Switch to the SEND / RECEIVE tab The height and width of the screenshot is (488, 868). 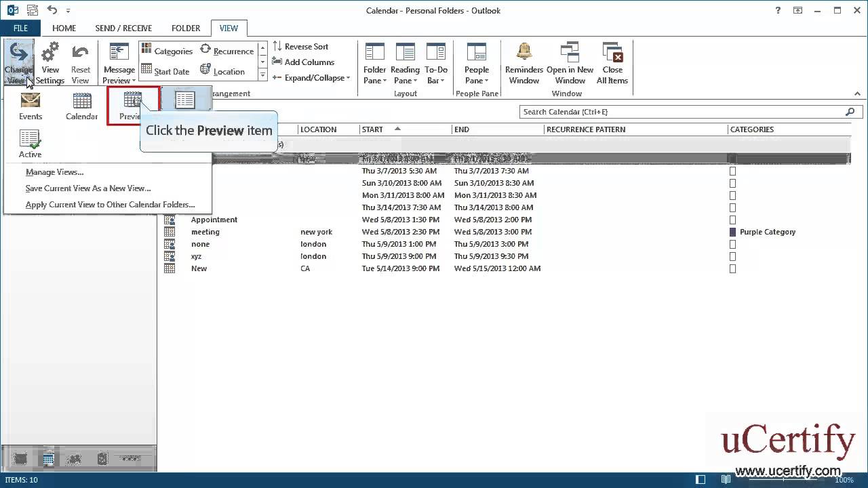[123, 28]
